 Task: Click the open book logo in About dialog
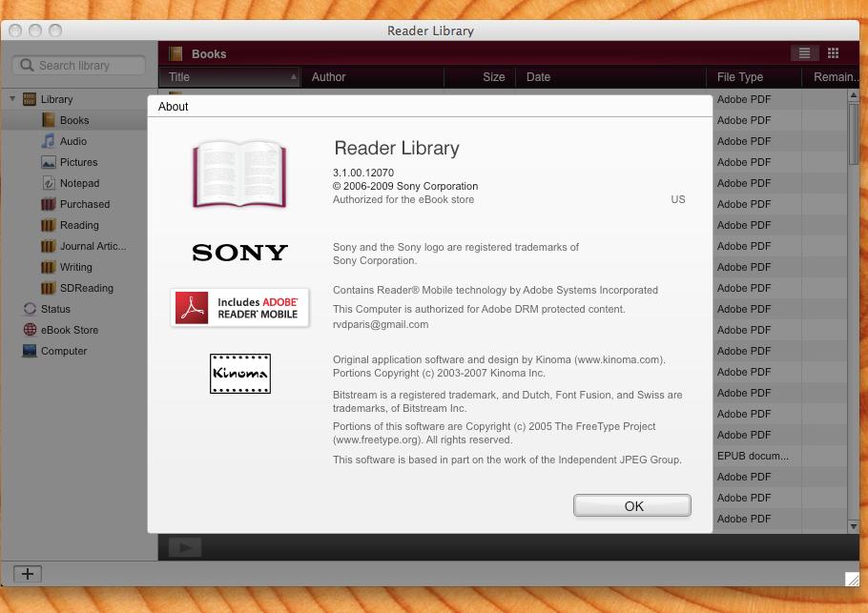click(239, 174)
